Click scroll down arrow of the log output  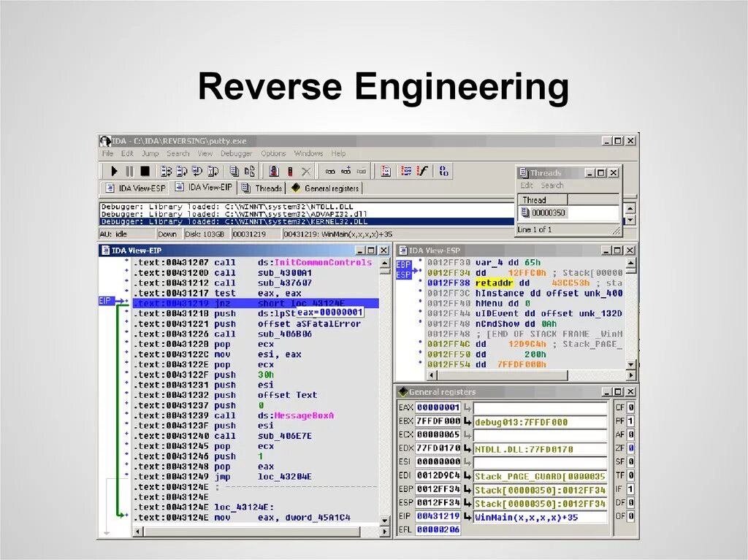(630, 220)
